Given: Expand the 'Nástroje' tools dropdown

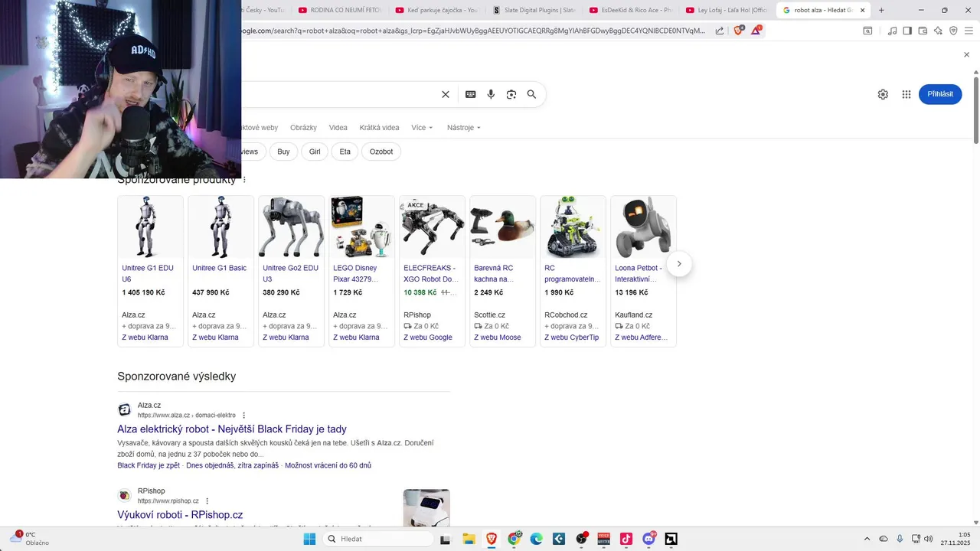Looking at the screenshot, I should coord(464,128).
